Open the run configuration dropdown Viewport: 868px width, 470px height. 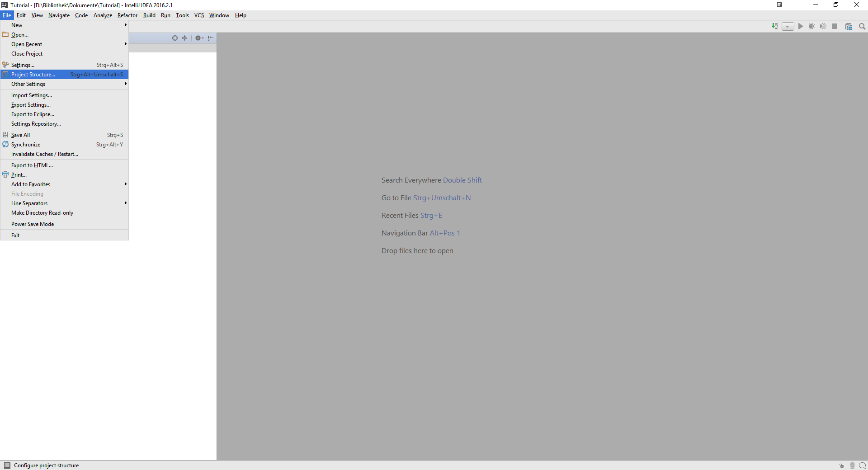788,26
